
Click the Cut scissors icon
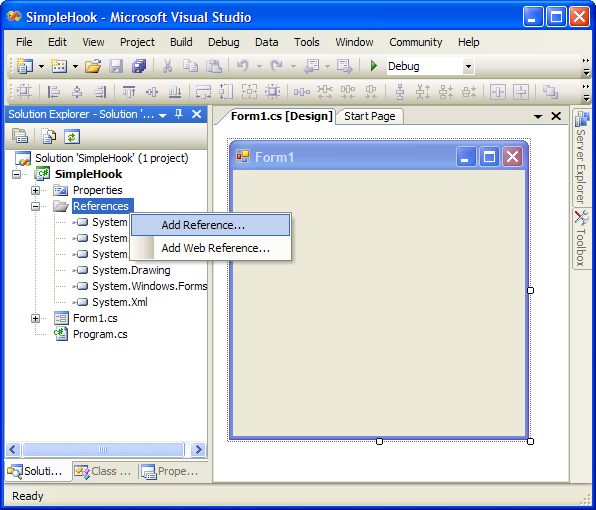point(167,66)
